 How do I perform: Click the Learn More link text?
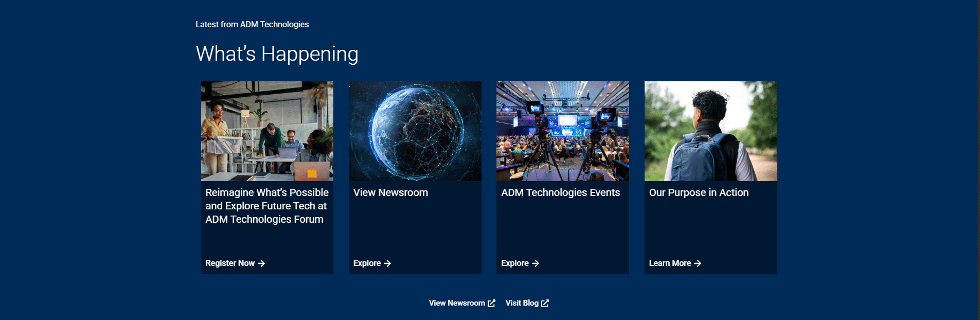(670, 263)
